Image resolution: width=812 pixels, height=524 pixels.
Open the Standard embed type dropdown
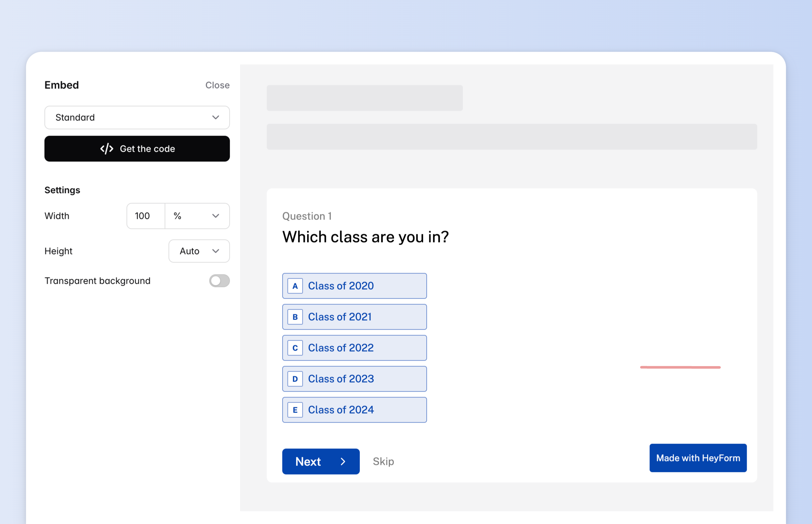coord(137,118)
